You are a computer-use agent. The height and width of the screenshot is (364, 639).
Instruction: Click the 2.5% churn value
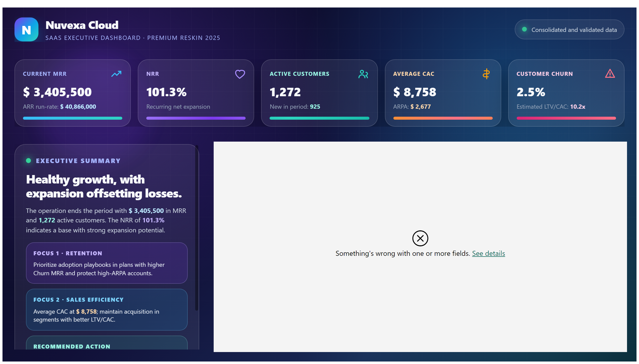[531, 92]
